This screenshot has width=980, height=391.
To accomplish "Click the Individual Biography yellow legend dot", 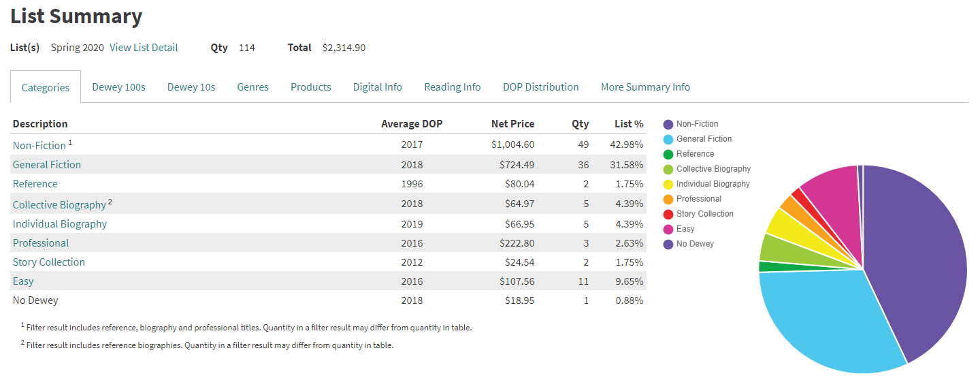I will [x=668, y=184].
